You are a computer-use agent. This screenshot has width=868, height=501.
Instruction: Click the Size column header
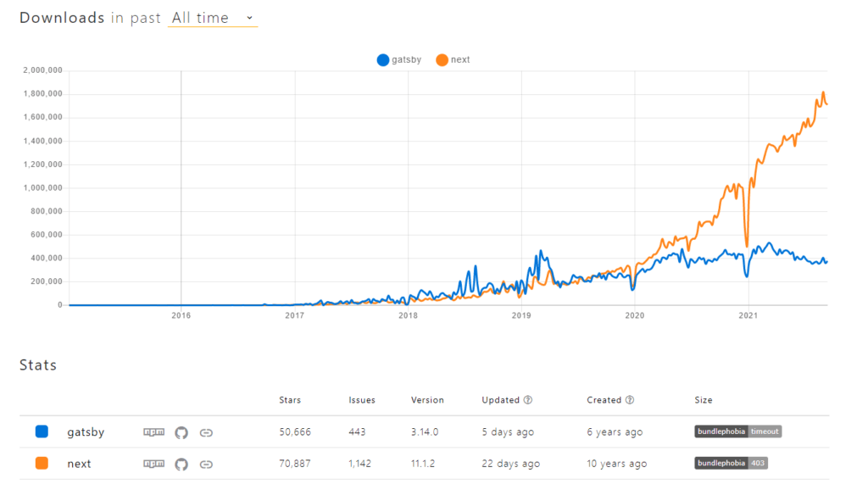[x=704, y=399]
